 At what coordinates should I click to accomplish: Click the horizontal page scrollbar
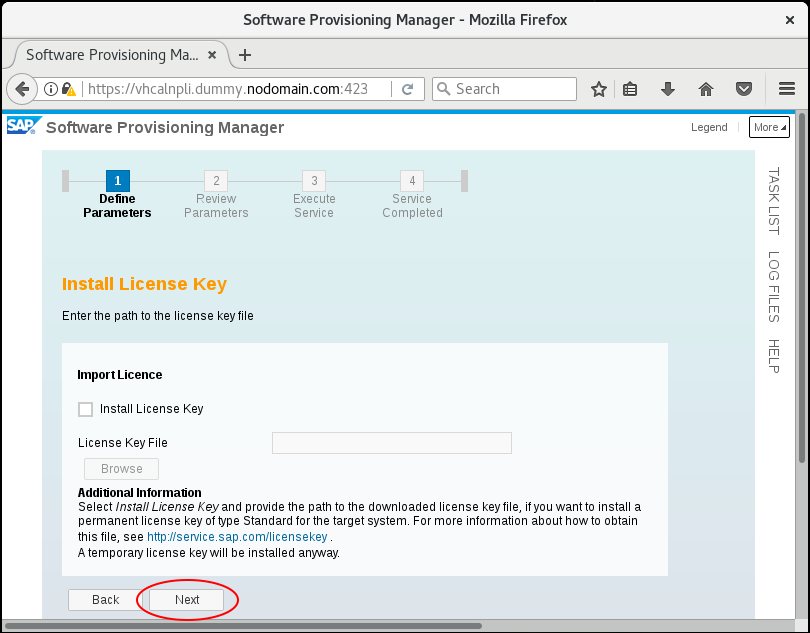tap(244, 626)
